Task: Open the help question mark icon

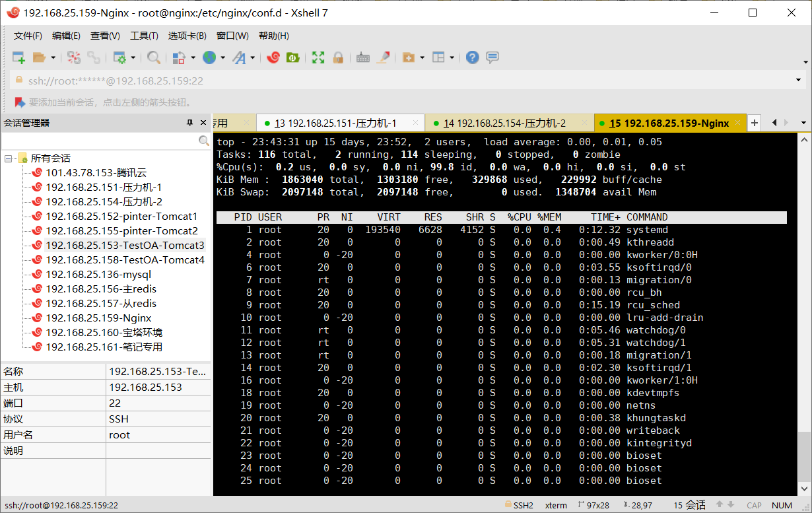Action: pos(472,57)
